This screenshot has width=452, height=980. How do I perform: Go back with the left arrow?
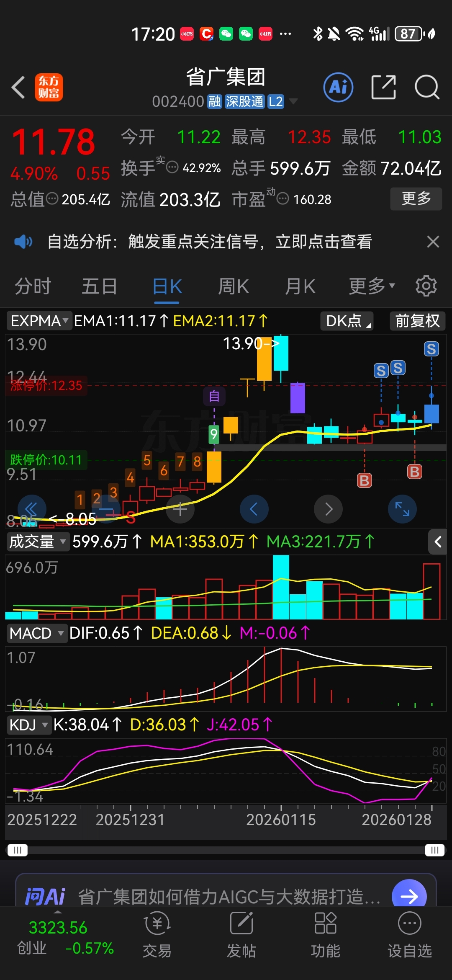tap(18, 88)
